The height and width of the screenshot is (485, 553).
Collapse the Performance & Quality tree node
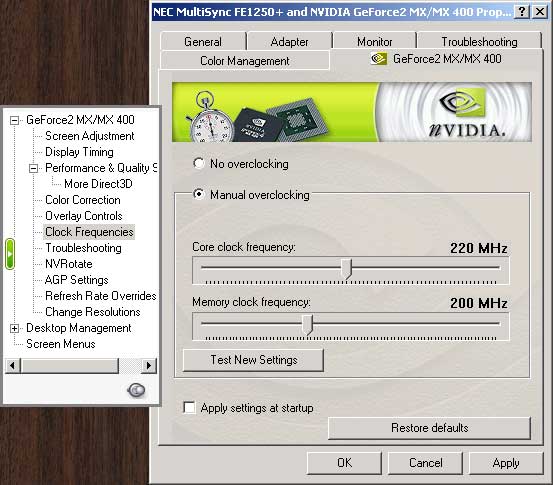tap(33, 168)
